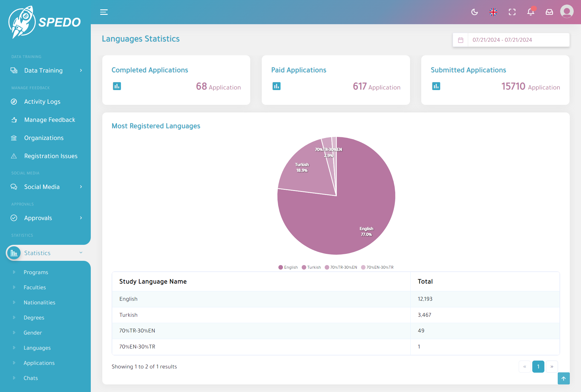Click the user profile avatar
Viewport: 581px width, 392px height.
[567, 12]
